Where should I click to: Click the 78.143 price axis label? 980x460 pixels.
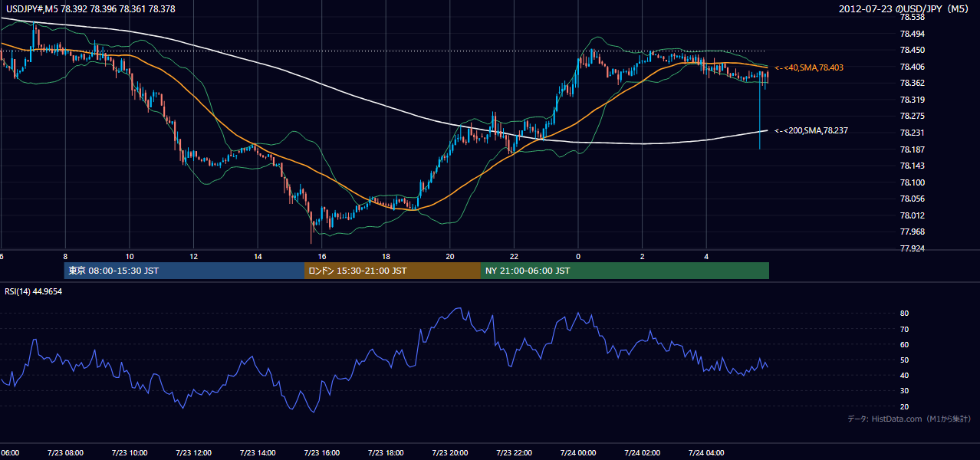coord(912,166)
